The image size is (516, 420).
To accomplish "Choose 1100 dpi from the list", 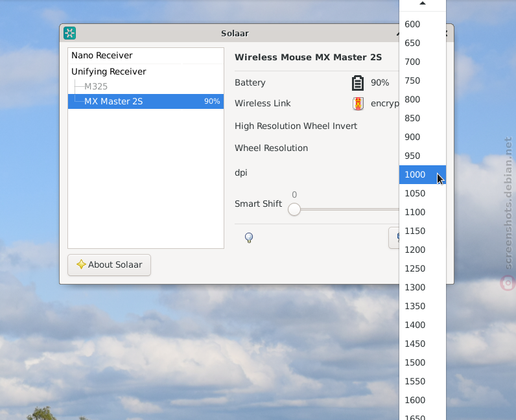I will click(423, 213).
